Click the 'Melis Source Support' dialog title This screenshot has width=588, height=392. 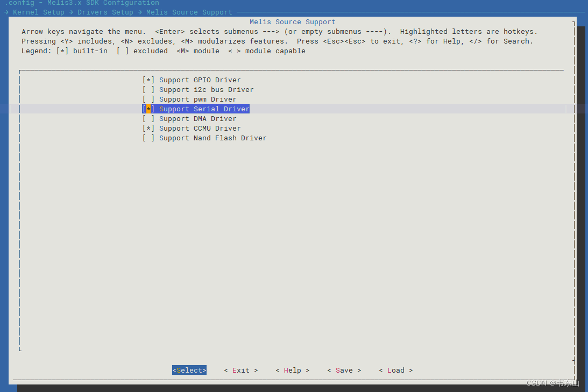tap(293, 22)
